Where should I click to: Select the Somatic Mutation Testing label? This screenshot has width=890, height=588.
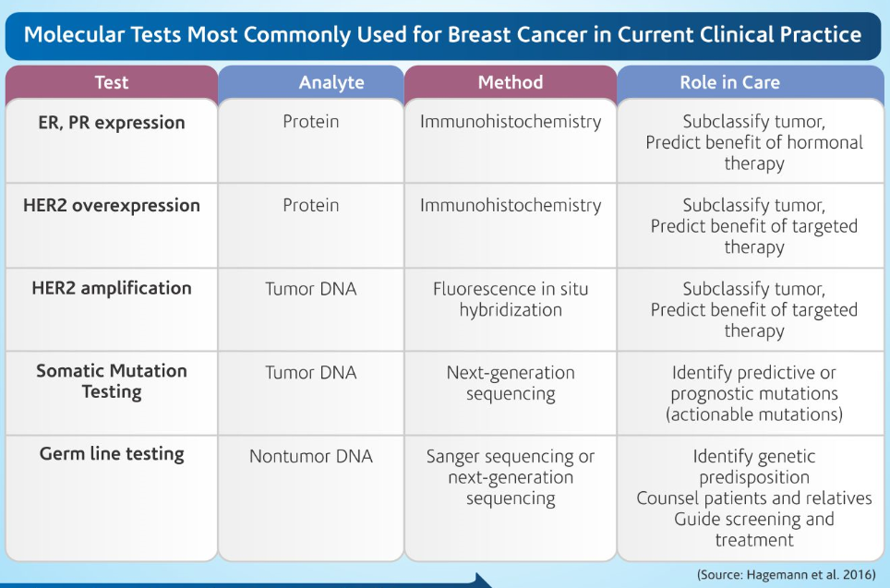(112, 381)
